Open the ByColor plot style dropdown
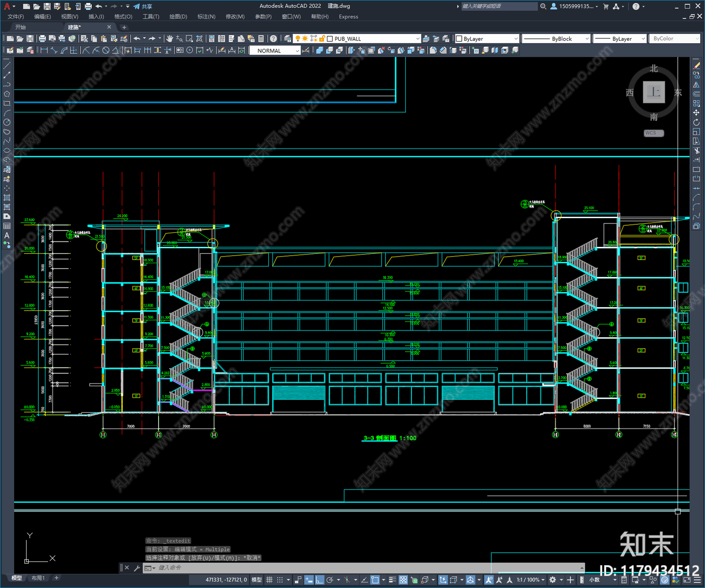The height and width of the screenshot is (588, 705). [697, 39]
